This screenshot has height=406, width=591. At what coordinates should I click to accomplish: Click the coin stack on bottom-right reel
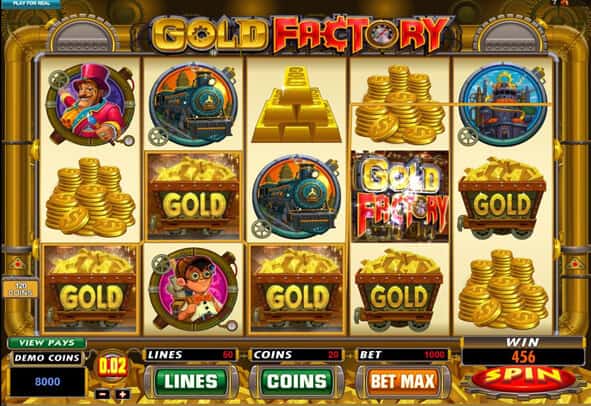click(502, 289)
